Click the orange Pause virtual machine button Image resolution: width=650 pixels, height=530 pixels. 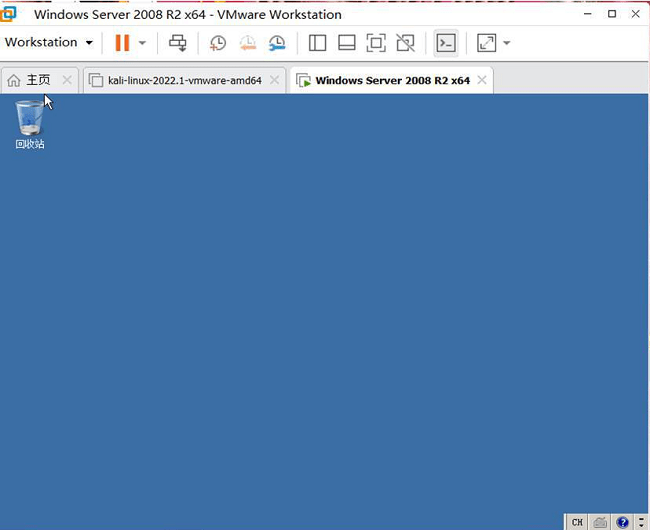(x=122, y=43)
